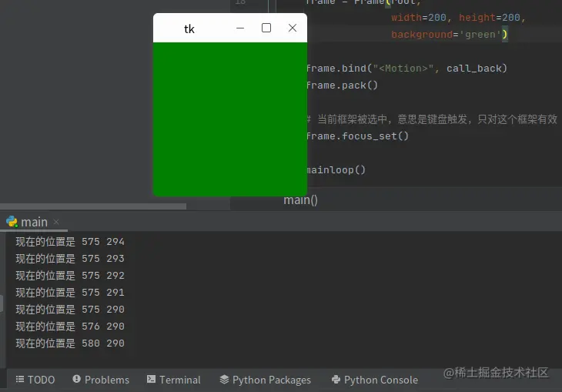The height and width of the screenshot is (392, 562).
Task: Click the Python Packages layers icon
Action: tap(224, 379)
